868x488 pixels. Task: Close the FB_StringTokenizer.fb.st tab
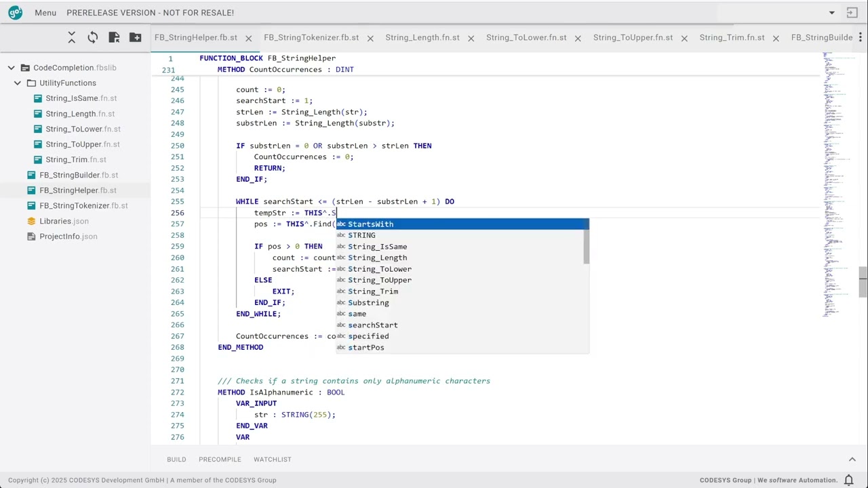click(370, 38)
